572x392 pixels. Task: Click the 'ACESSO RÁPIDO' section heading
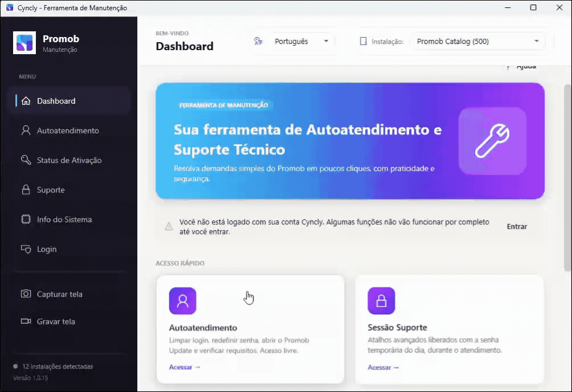180,263
